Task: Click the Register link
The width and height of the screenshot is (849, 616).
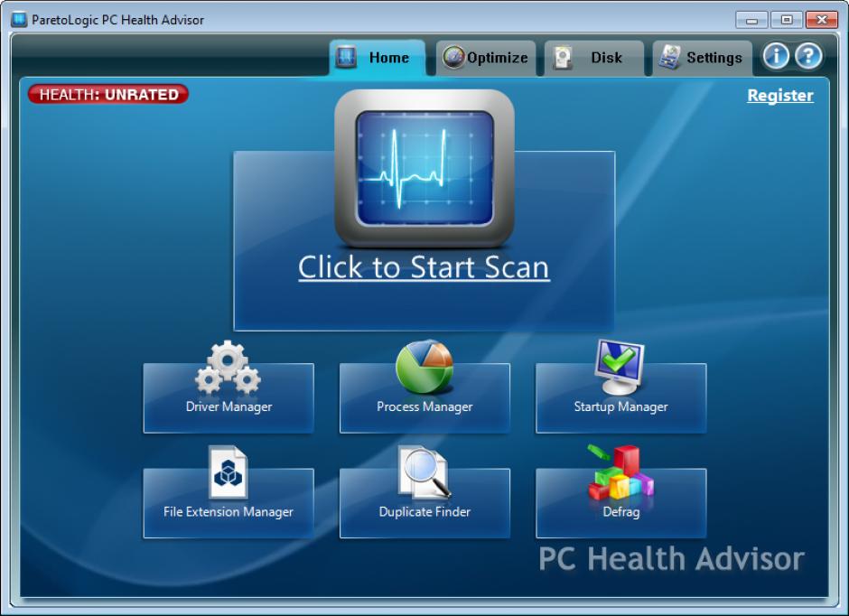Action: point(779,96)
